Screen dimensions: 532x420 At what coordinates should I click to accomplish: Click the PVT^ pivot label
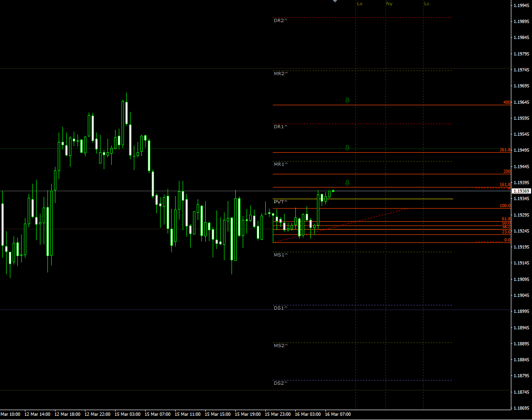pos(280,201)
